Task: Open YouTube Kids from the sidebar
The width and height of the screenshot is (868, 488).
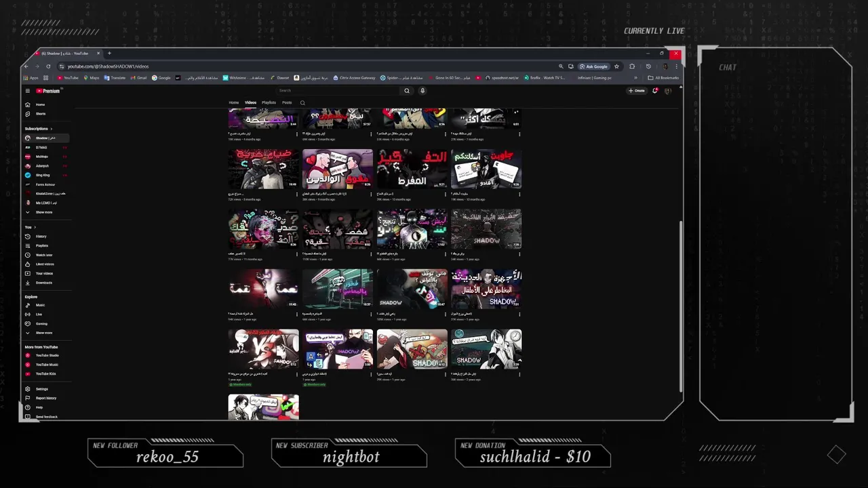Action: click(x=46, y=373)
